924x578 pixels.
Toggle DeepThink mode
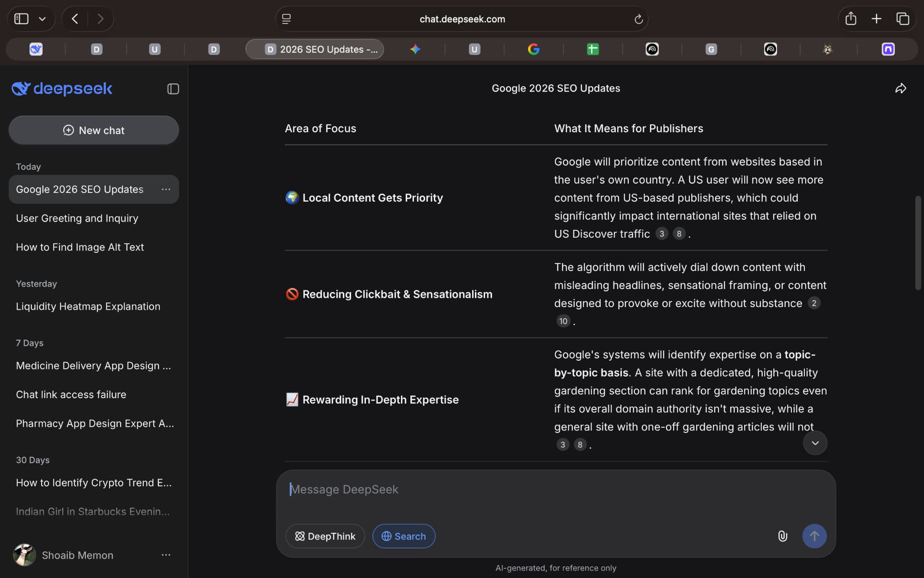(x=325, y=536)
